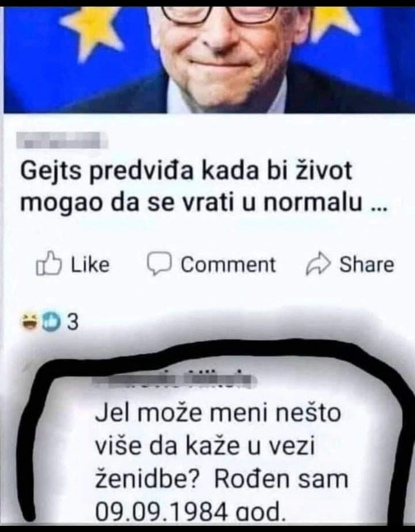This screenshot has width=415, height=532.
Task: Open the article headline about Gejts
Action: 204,186
